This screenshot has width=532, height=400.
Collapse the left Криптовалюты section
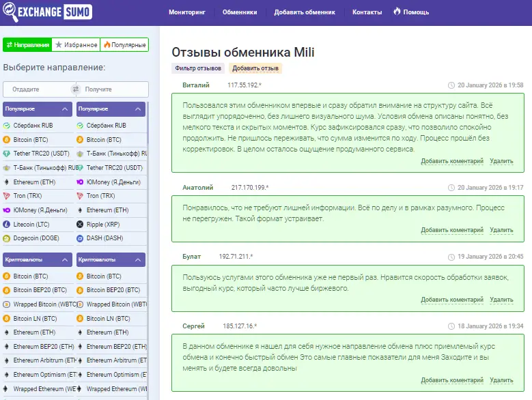pyautogui.click(x=64, y=260)
